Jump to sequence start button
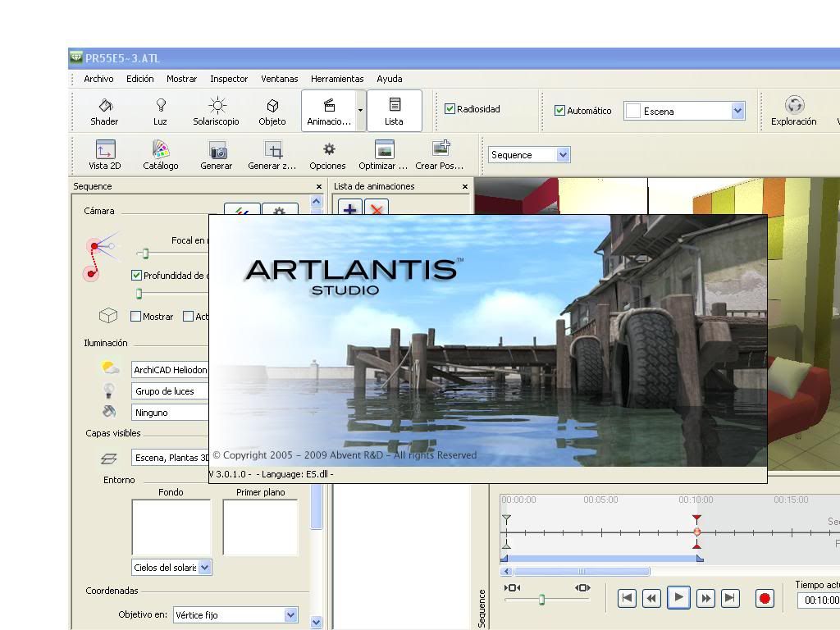 click(627, 598)
